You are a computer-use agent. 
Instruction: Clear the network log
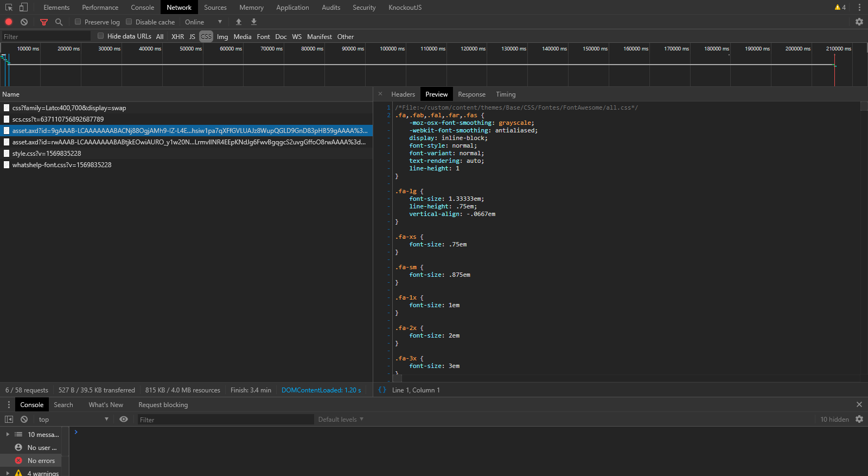[x=24, y=22]
